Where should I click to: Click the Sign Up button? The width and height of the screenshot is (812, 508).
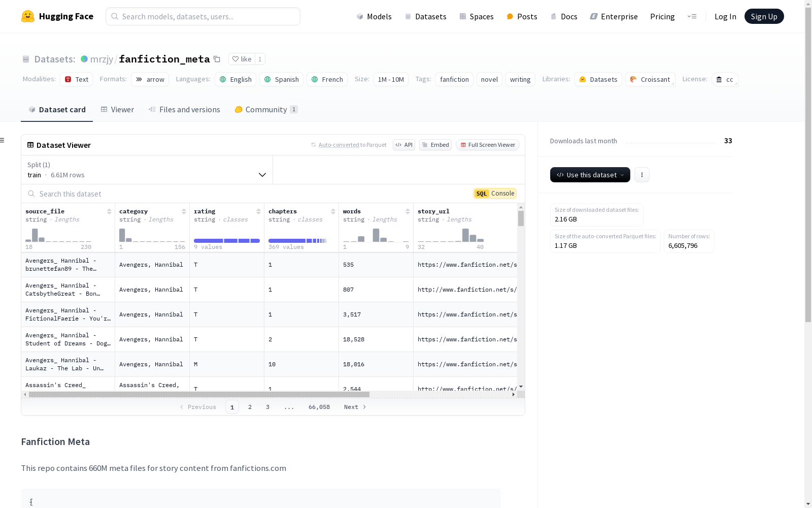pos(764,16)
